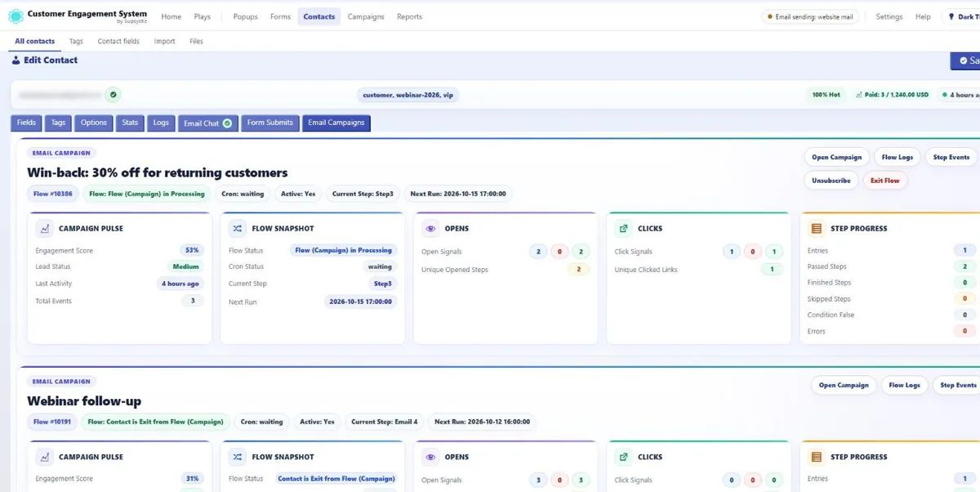
Task: Select the Options contact tab
Action: click(94, 123)
